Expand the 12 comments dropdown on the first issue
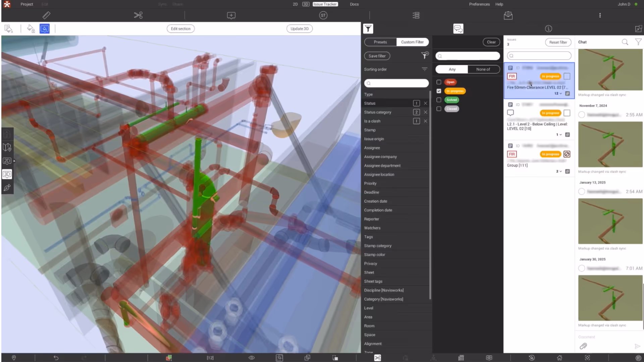The image size is (644, 362). point(558,94)
